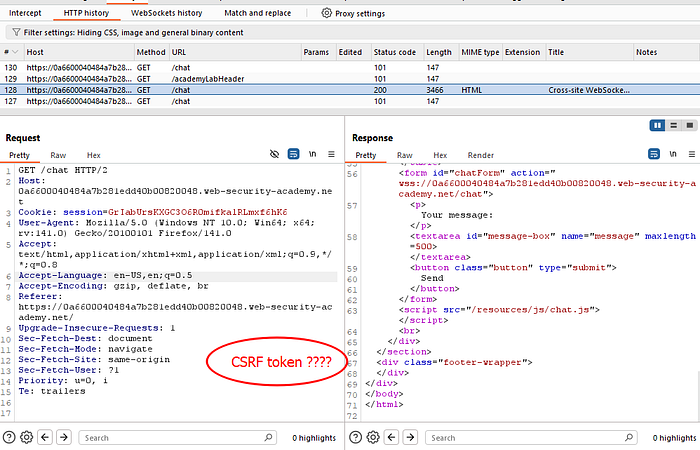Select side-by-side layout icon
The width and height of the screenshot is (700, 450).
(x=657, y=125)
